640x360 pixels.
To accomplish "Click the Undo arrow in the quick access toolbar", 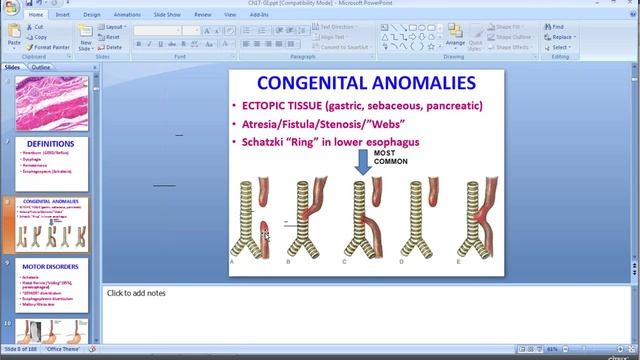I will (40, 3).
